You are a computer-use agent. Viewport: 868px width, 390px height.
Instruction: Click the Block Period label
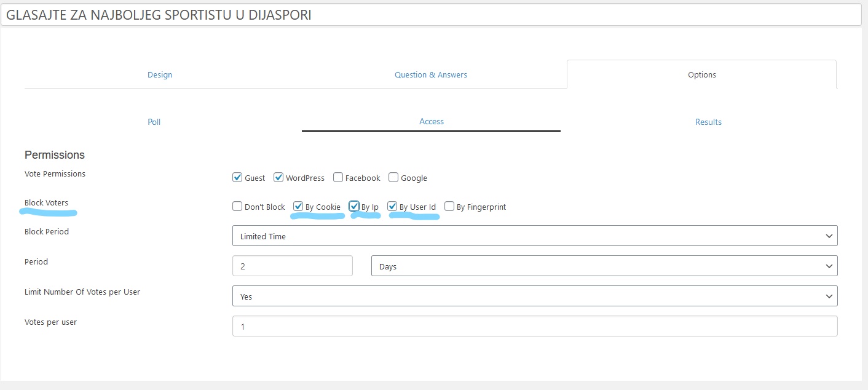pos(47,232)
